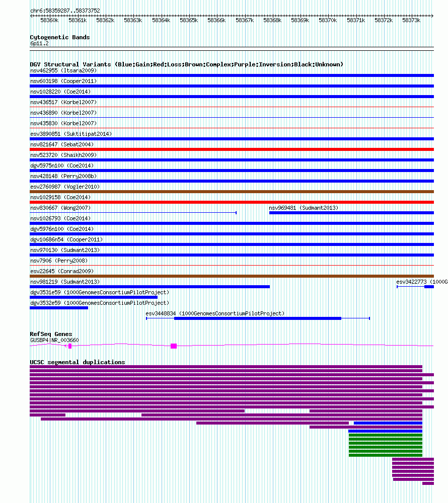Viewport: 448px width, 503px height.
Task: Select the 58367k ruler position
Action: click(x=245, y=21)
